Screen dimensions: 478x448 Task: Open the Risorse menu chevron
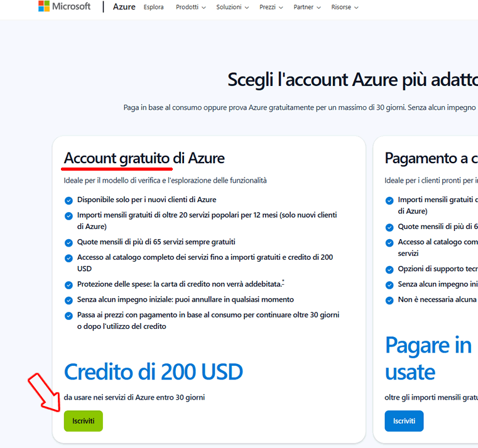pyautogui.click(x=356, y=8)
